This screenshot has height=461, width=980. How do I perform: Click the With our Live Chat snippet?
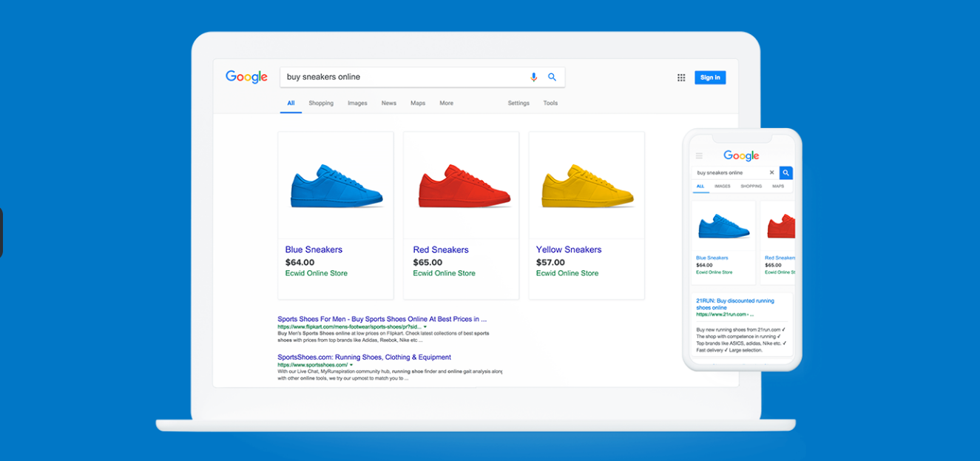[x=390, y=374]
